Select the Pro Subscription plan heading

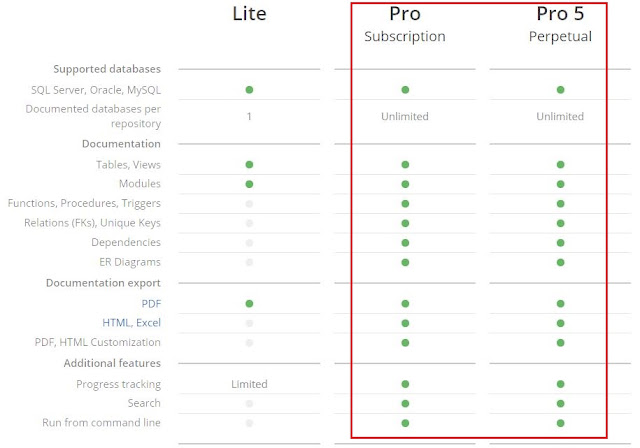405,24
